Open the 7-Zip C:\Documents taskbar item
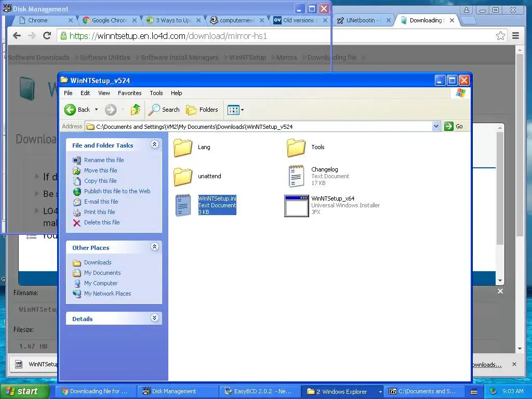532x399 pixels. click(424, 391)
